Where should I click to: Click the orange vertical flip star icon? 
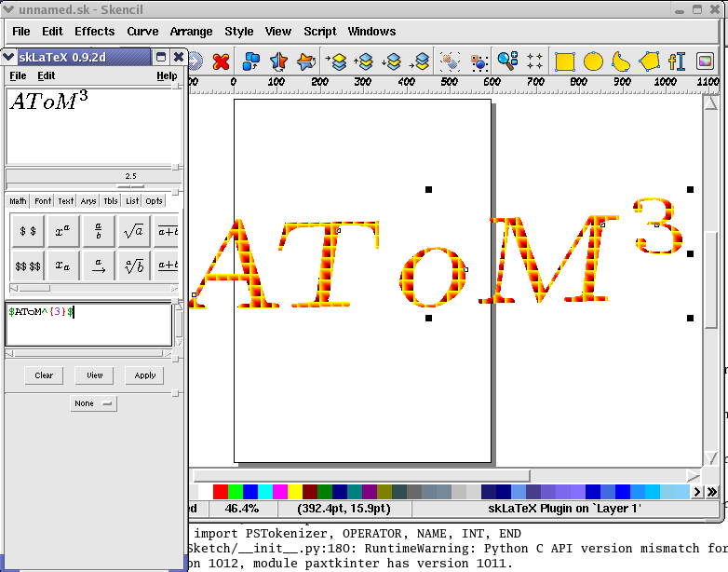click(306, 61)
